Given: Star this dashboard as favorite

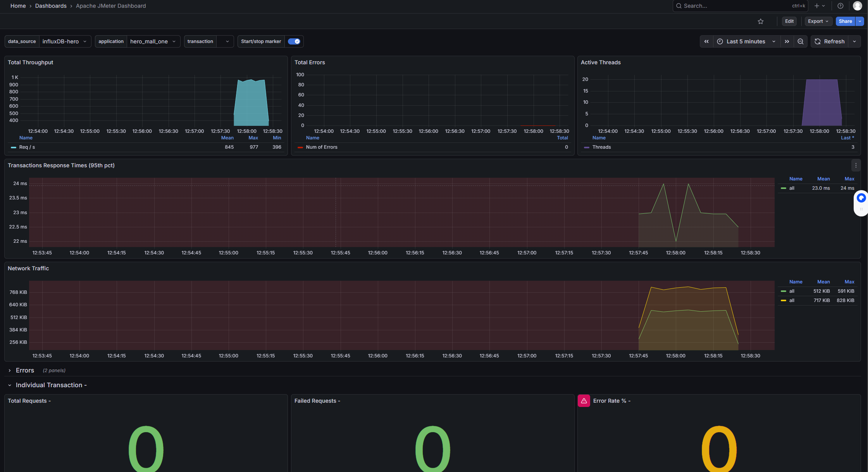Looking at the screenshot, I should [x=760, y=21].
